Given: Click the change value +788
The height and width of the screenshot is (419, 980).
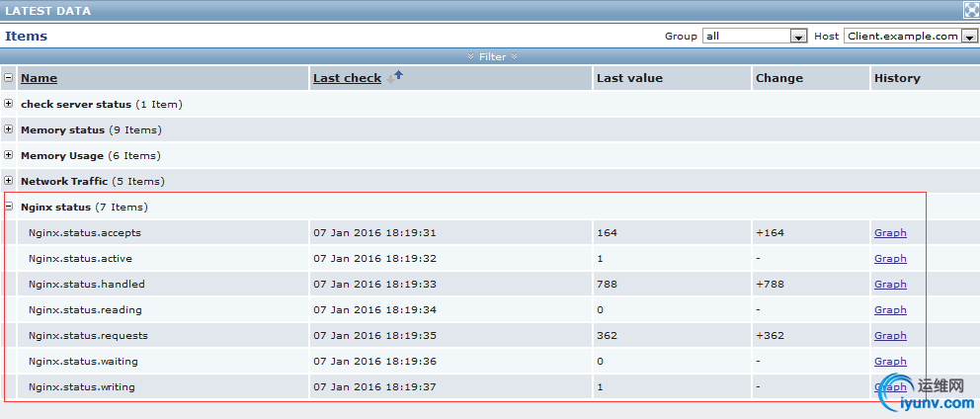Looking at the screenshot, I should point(770,284).
